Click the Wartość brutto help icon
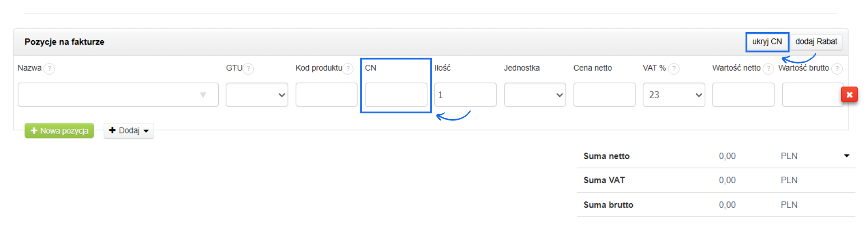Image resolution: width=868 pixels, height=225 pixels. (x=837, y=68)
